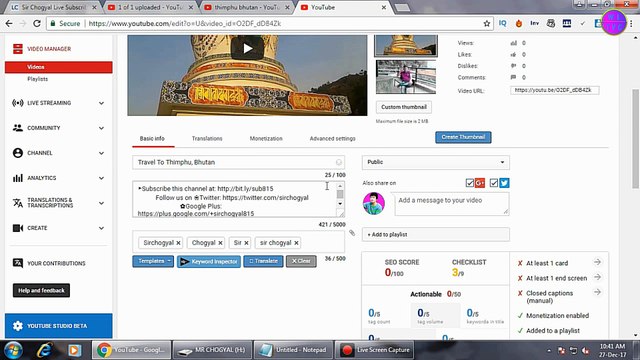
Task: Switch to the Basic info tab
Action: point(152,139)
